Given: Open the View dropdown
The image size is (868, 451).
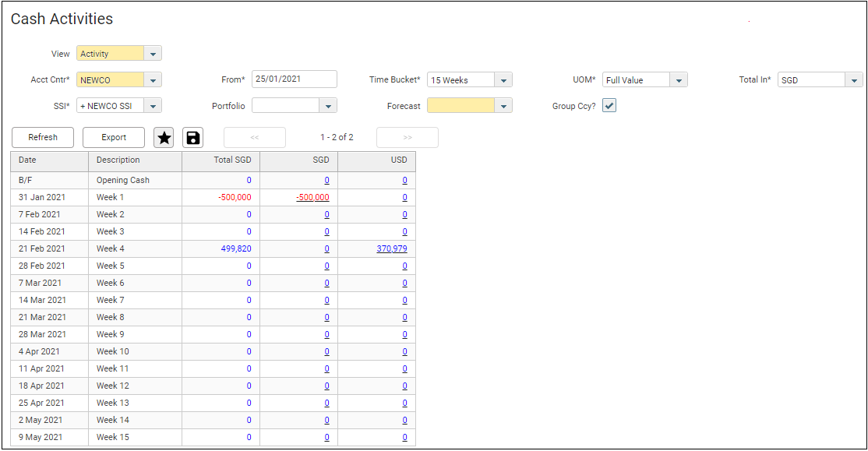Looking at the screenshot, I should pyautogui.click(x=153, y=54).
